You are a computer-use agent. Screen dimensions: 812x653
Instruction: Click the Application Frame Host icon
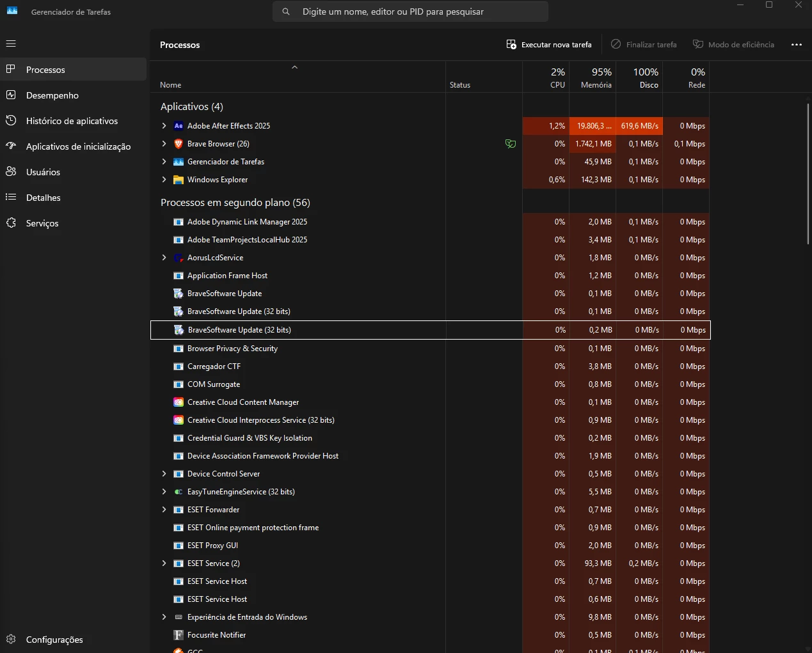pos(179,276)
